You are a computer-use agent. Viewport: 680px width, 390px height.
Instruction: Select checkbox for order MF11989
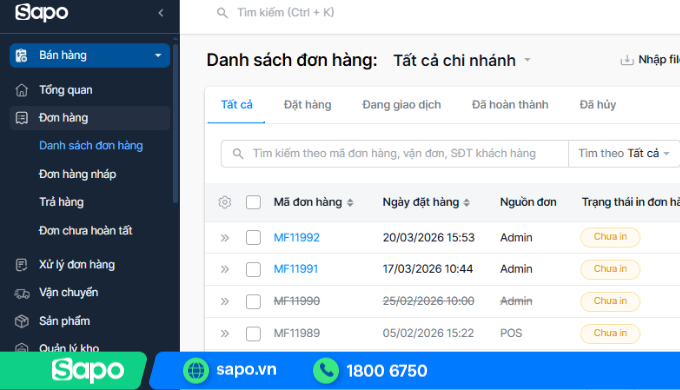tap(253, 334)
